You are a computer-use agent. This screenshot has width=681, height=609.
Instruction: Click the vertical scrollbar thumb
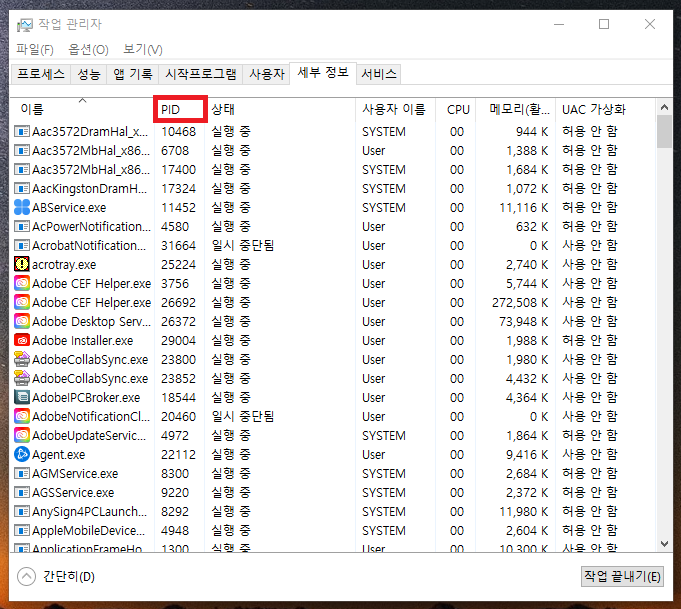click(x=664, y=131)
